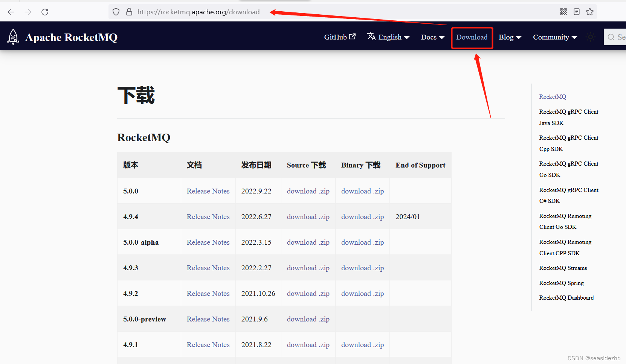Open RocketMQ gRPC Client Go SDK link
Viewport: 626px width, 364px height.
pyautogui.click(x=569, y=169)
